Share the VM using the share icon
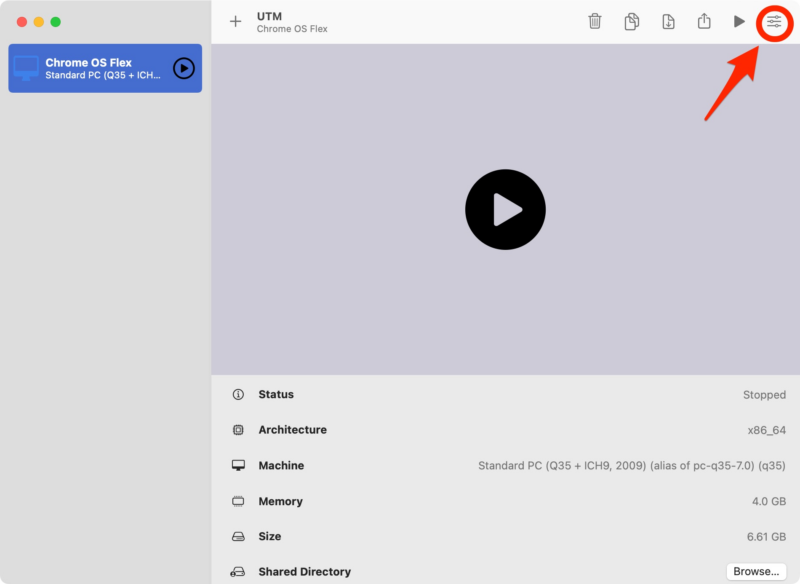The image size is (800, 584). coord(704,21)
